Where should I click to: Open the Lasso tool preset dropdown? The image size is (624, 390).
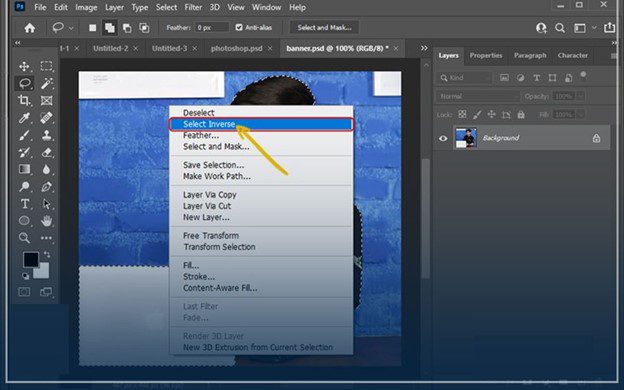pyautogui.click(x=71, y=28)
